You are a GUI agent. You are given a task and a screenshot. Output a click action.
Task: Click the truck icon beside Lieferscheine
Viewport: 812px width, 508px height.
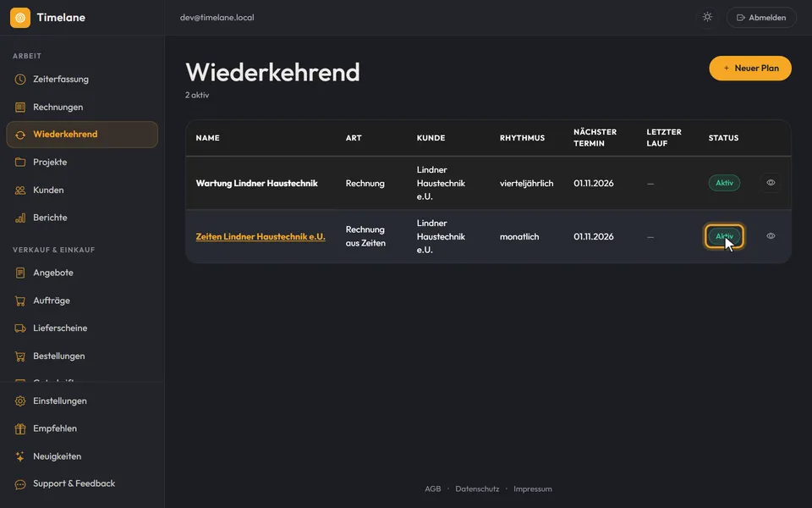(x=20, y=329)
